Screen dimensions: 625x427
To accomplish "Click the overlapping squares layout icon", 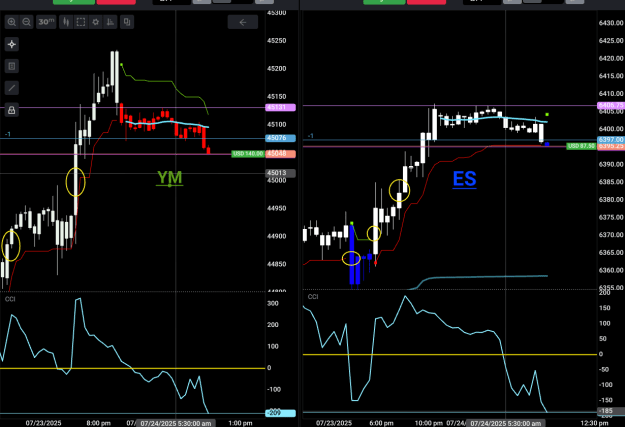I will pyautogui.click(x=127, y=22).
